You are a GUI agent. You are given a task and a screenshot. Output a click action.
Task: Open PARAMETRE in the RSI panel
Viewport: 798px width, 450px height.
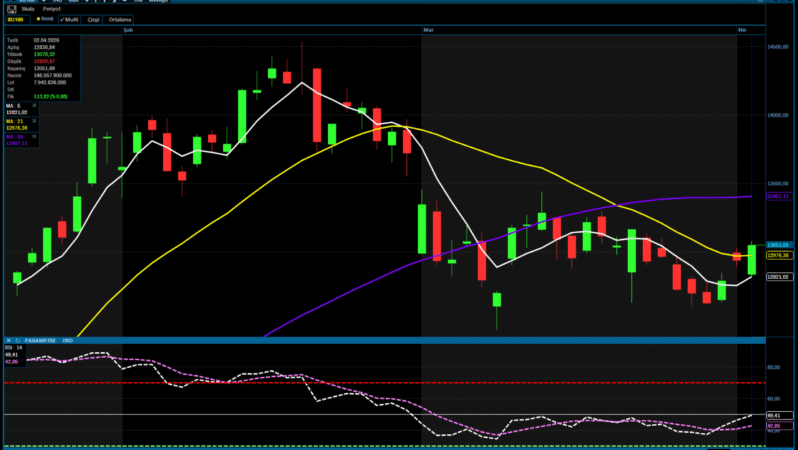(38, 340)
